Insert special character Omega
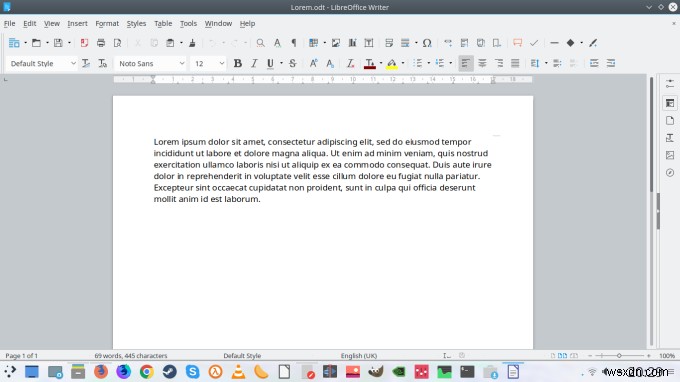The image size is (680, 382). click(x=427, y=43)
